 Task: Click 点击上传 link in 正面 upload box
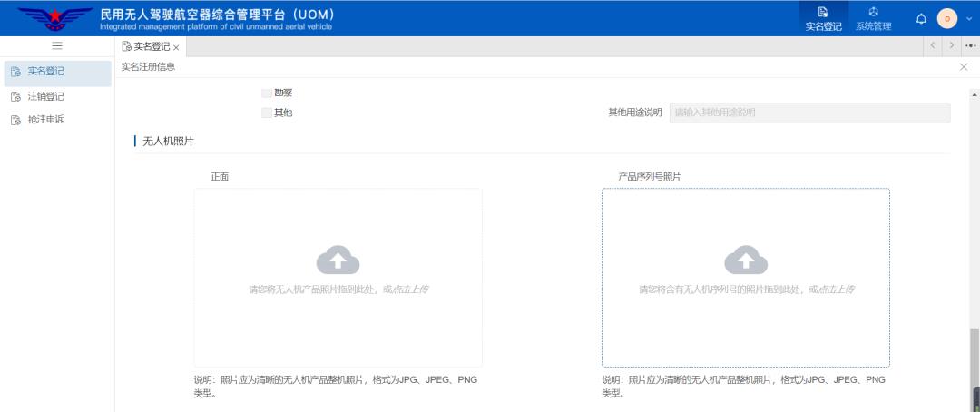tap(410, 289)
